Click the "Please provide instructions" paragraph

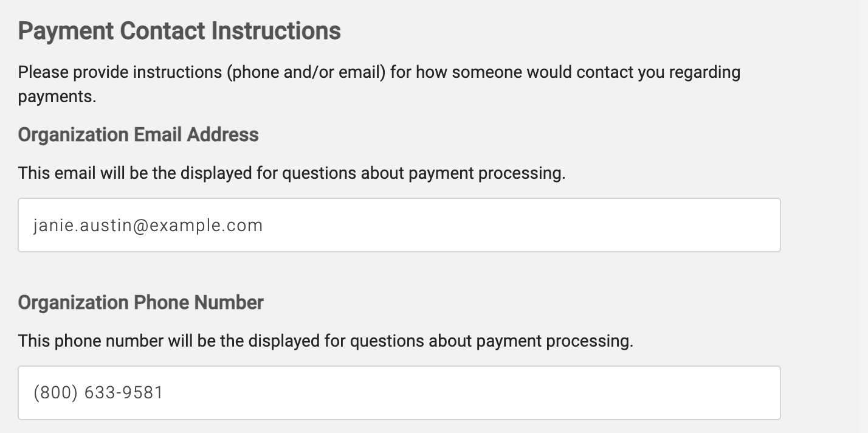point(379,73)
